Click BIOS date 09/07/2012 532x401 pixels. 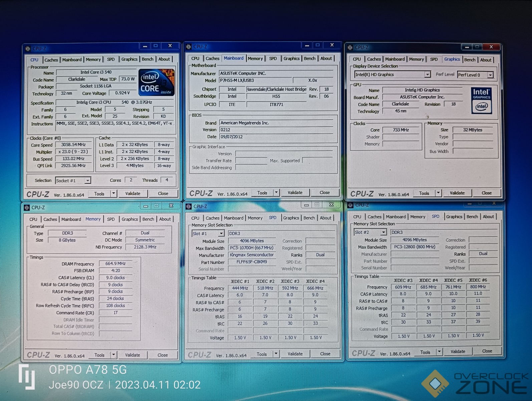[276, 137]
